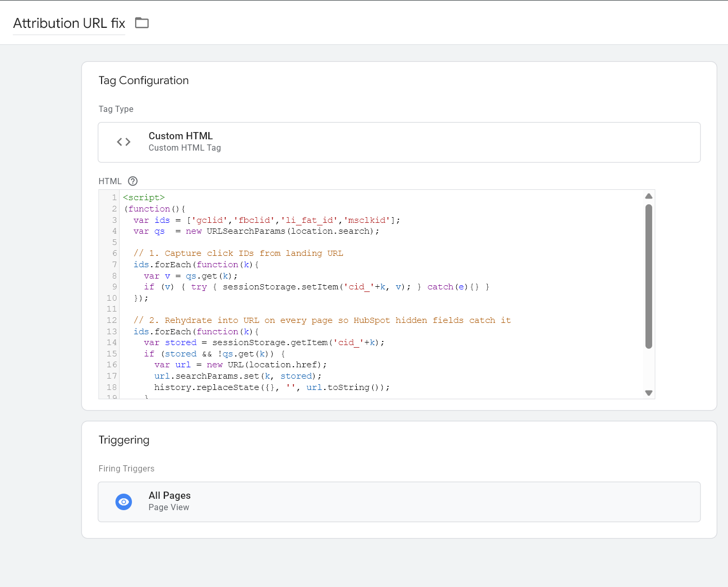Click the line 'if (stored && !qs.get(k))'
728x587 pixels.
214,354
